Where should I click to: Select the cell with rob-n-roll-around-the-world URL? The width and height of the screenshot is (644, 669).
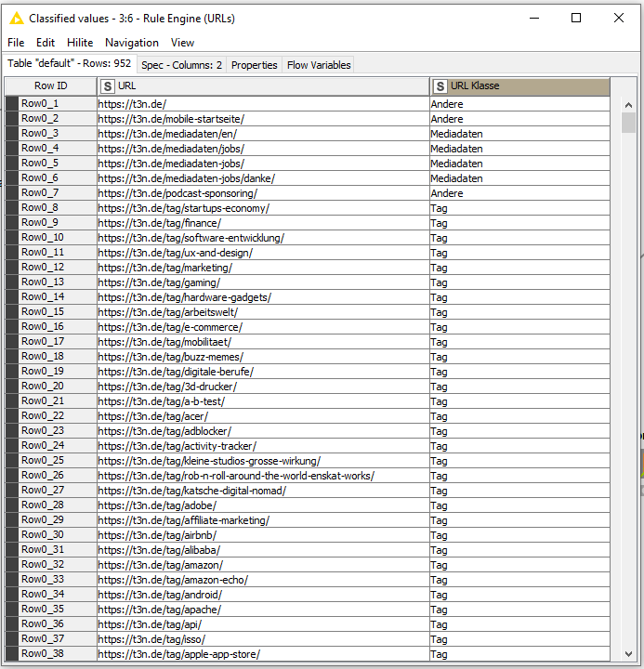263,476
